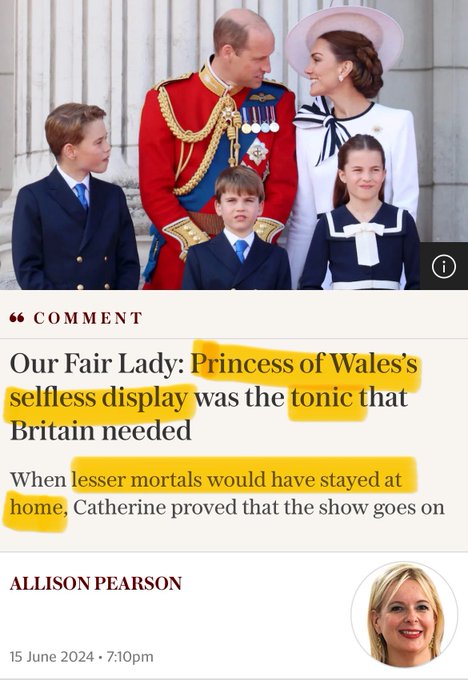Click the highlighted word 'tonic'
468x680 pixels.
322,397
